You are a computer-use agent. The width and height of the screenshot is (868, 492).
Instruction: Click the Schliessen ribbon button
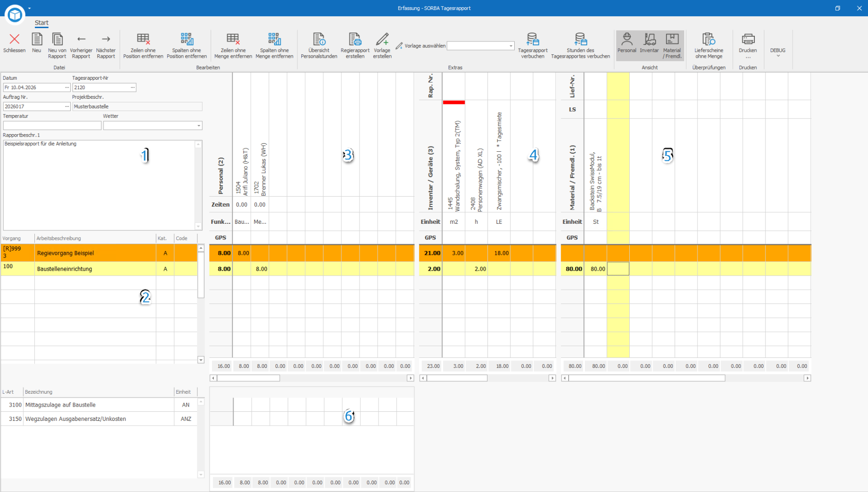tap(14, 45)
